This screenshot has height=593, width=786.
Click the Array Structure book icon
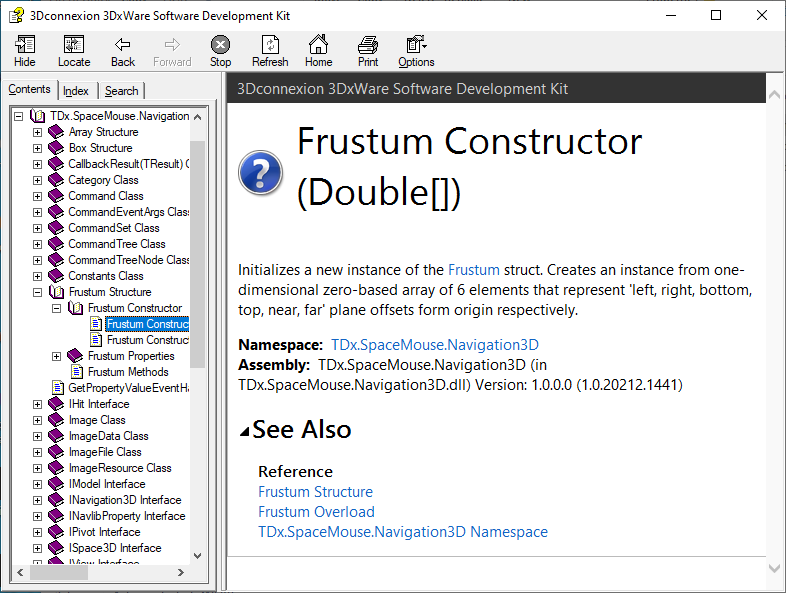click(x=56, y=132)
